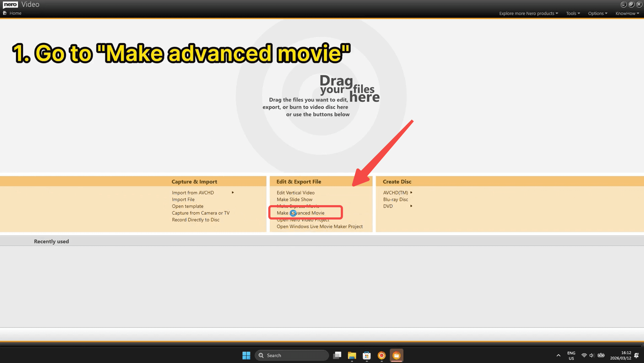Expand Explore more Nero products dropdown
This screenshot has width=644, height=363.
point(528,14)
